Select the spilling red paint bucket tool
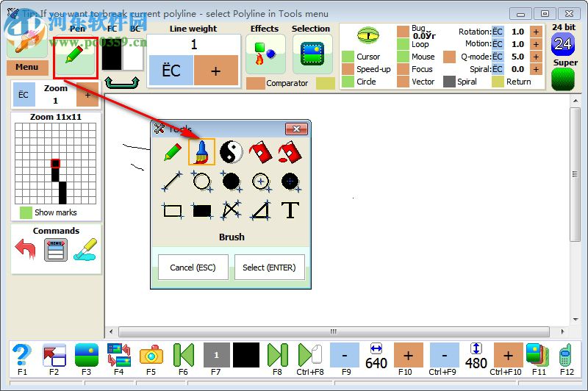The height and width of the screenshot is (391, 588). click(x=290, y=152)
